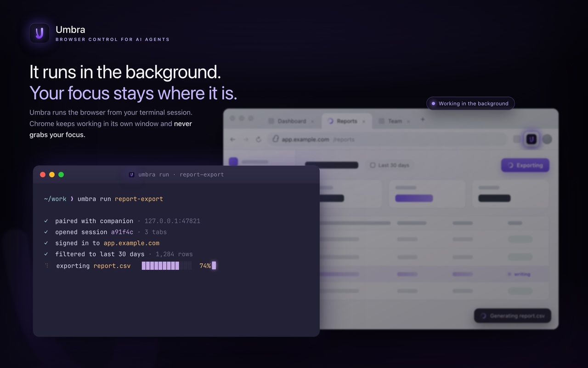588x368 pixels.
Task: Maximize the terminal with the green button
Action: tap(61, 174)
